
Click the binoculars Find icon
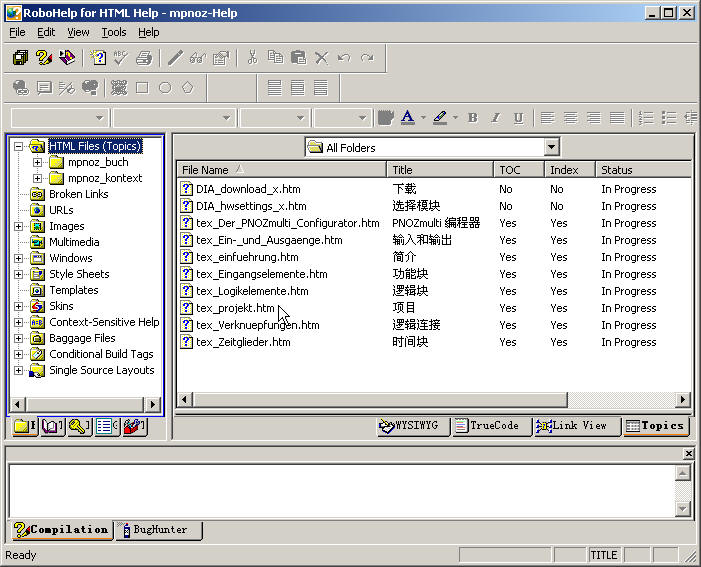click(198, 58)
